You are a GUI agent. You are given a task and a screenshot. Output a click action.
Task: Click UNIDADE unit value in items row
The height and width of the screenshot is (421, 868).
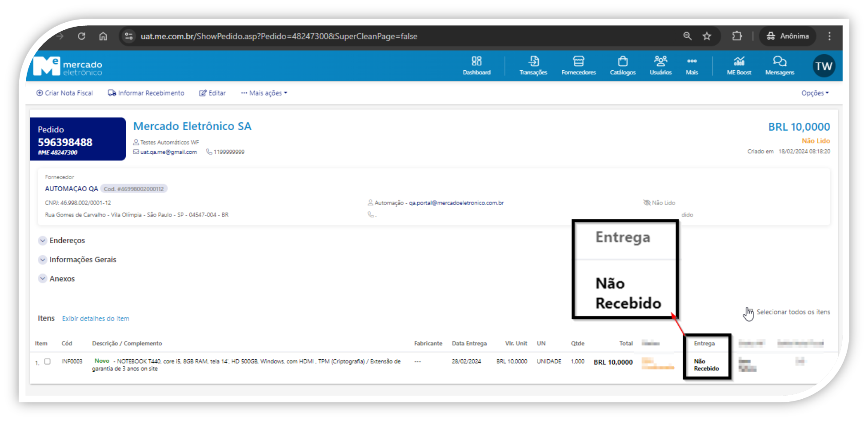point(549,361)
